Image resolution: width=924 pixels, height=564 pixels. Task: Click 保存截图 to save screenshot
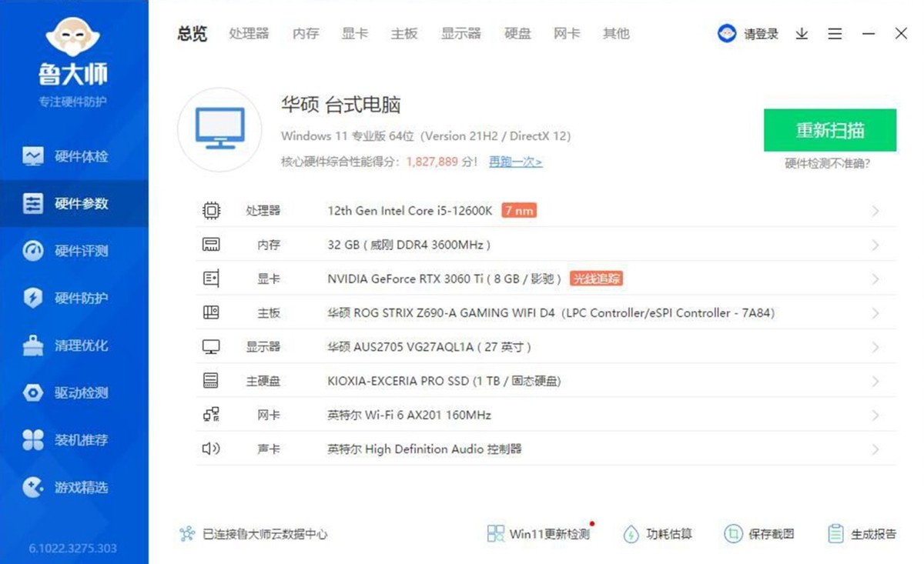point(758,534)
